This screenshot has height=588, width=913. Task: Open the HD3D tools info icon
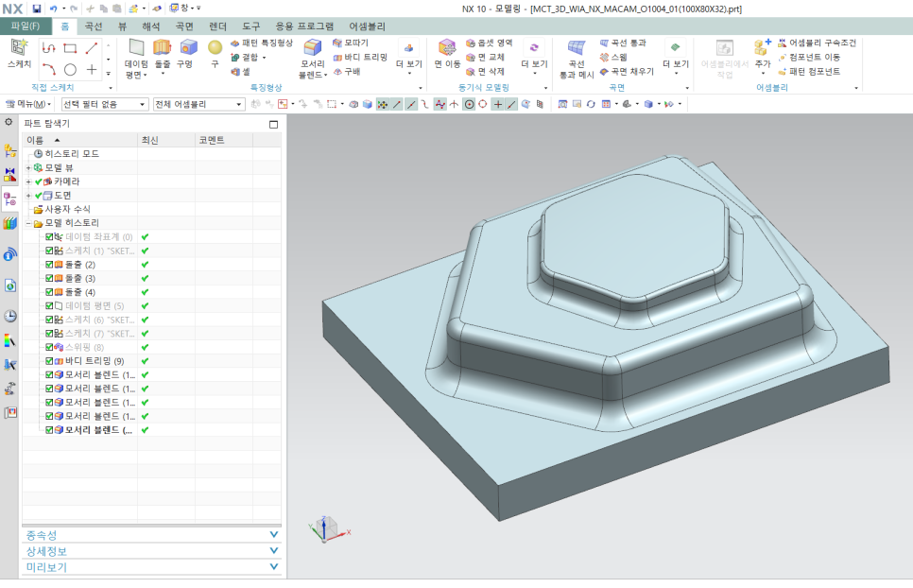click(x=9, y=254)
